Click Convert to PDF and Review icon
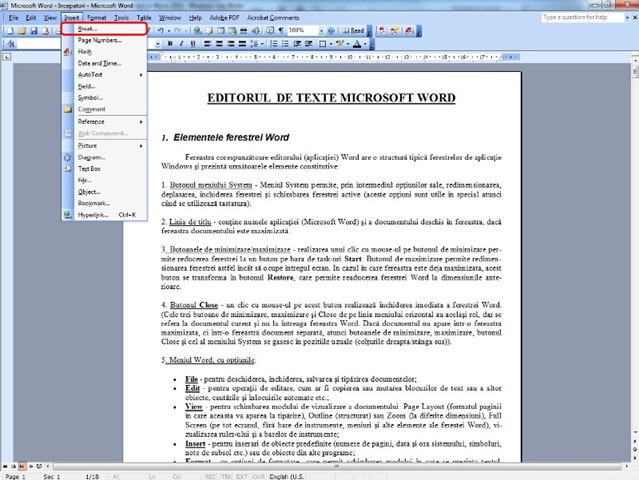 [409, 31]
